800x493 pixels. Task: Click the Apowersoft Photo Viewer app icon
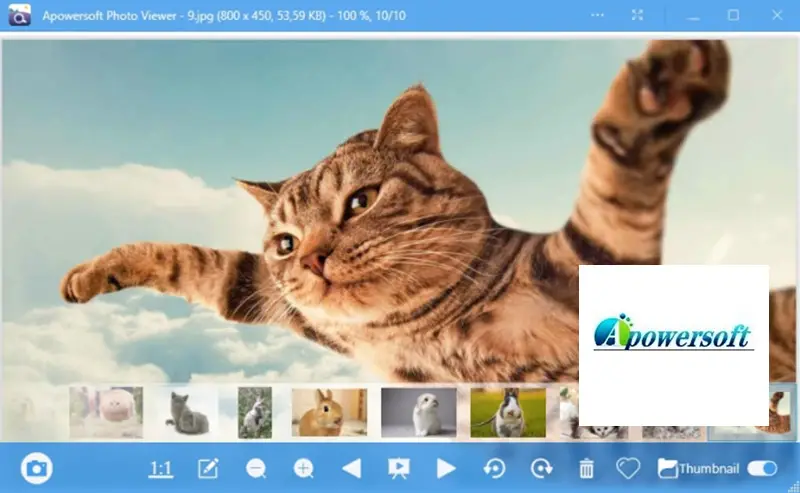[x=19, y=15]
